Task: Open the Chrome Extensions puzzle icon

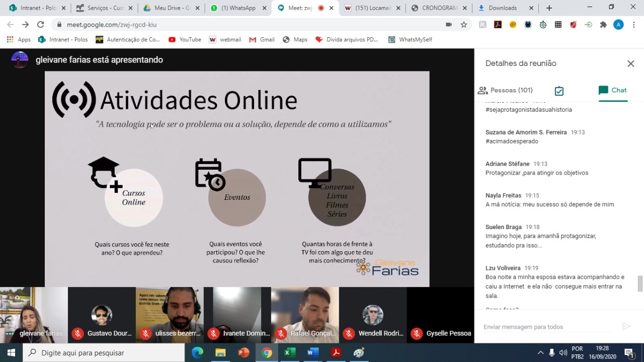Action: 603,25
